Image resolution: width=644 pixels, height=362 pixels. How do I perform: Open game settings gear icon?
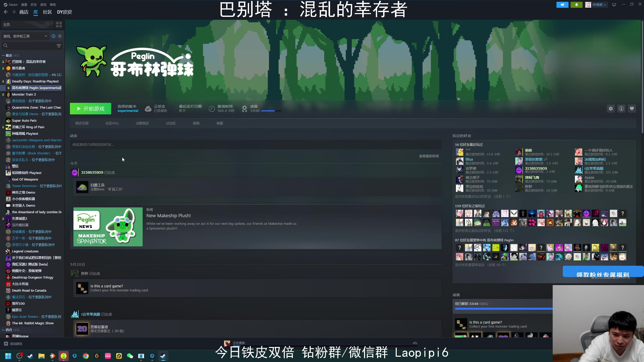click(611, 109)
